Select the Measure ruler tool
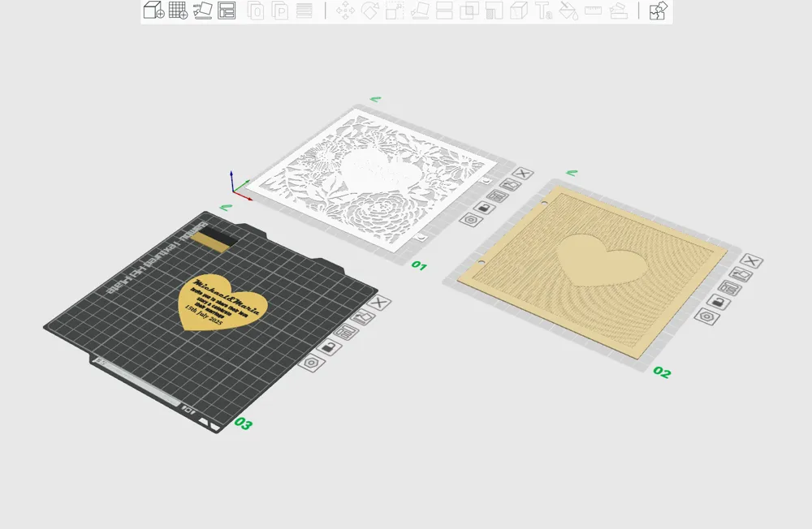The width and height of the screenshot is (812, 529). 593,11
